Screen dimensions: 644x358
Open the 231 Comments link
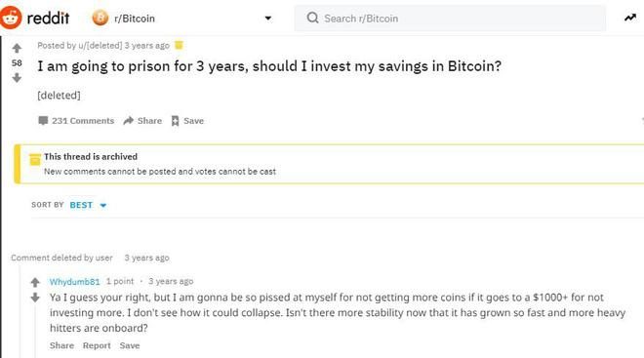click(x=76, y=121)
